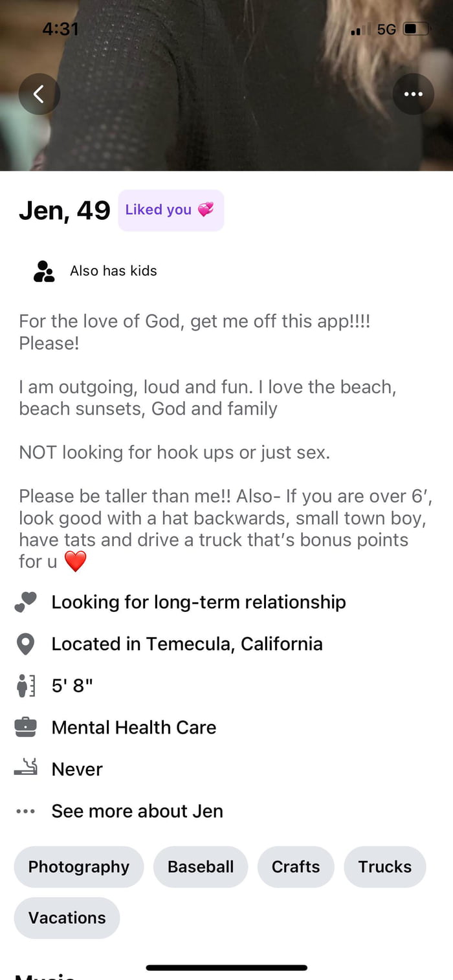Tap the 'Located in Temecula, California' text
Screen dimensions: 453x980
(x=187, y=644)
